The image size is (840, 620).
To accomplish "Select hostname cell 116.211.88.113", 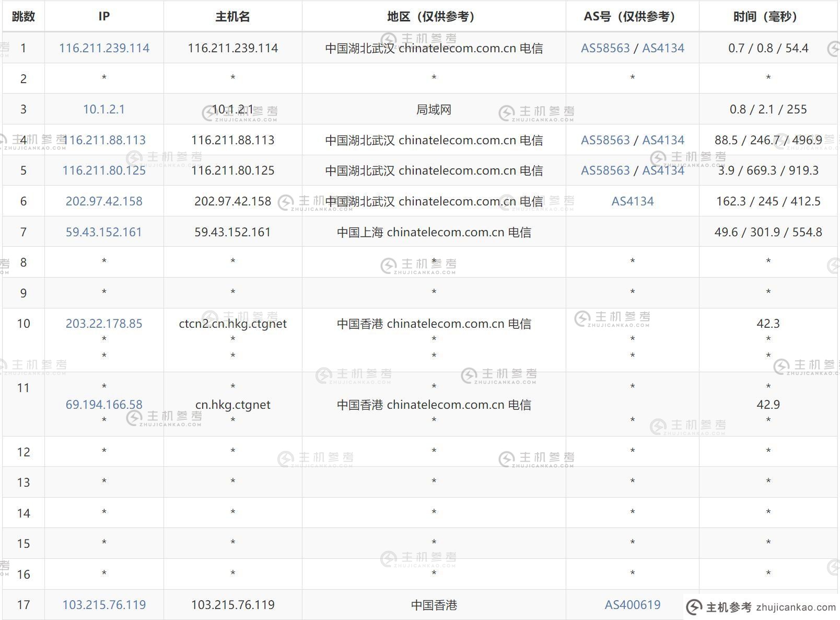I will pyautogui.click(x=233, y=140).
